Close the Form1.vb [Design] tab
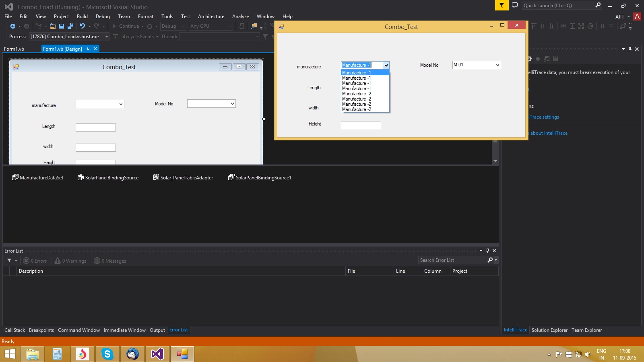Screen dimensions: 644x362 pyautogui.click(x=95, y=49)
